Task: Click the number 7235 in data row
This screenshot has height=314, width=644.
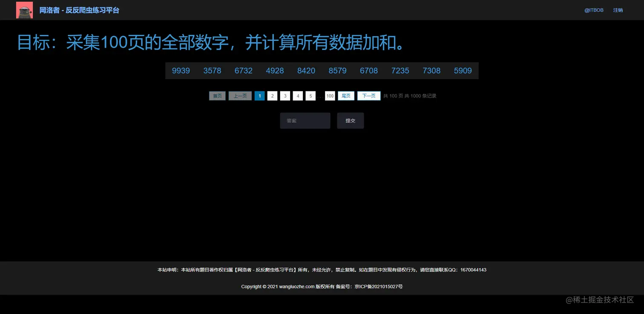Action: 400,71
